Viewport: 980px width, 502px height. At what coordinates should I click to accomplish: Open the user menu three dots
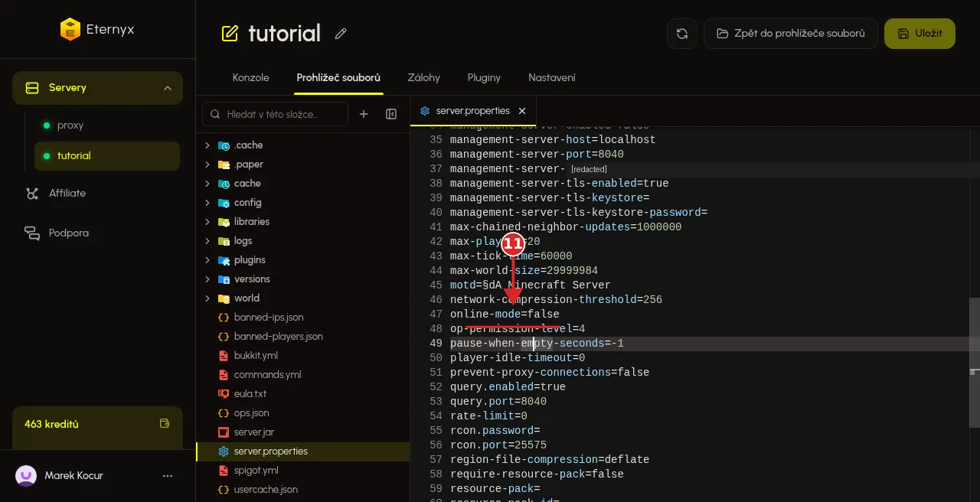click(168, 476)
